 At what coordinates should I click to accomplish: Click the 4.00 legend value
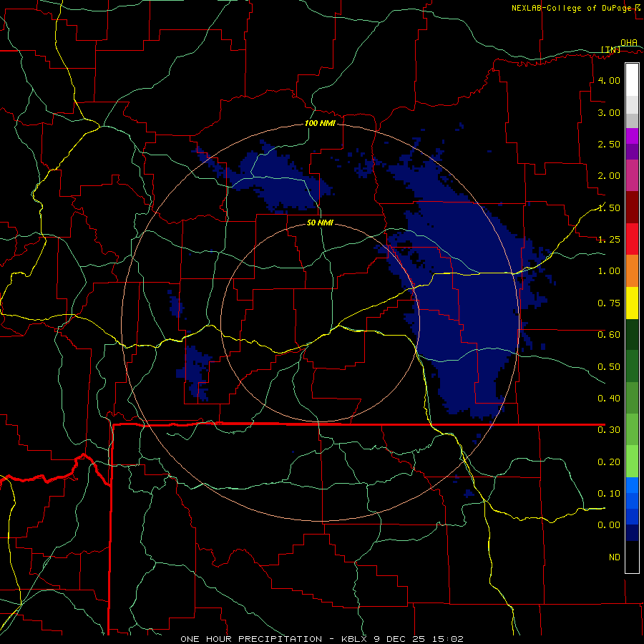pos(609,80)
